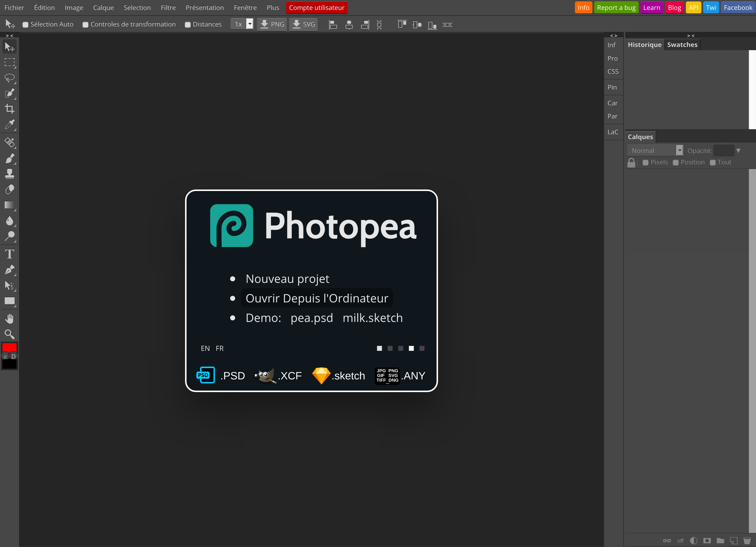Select the Zoom magnifier tool
The image size is (756, 547).
10,334
